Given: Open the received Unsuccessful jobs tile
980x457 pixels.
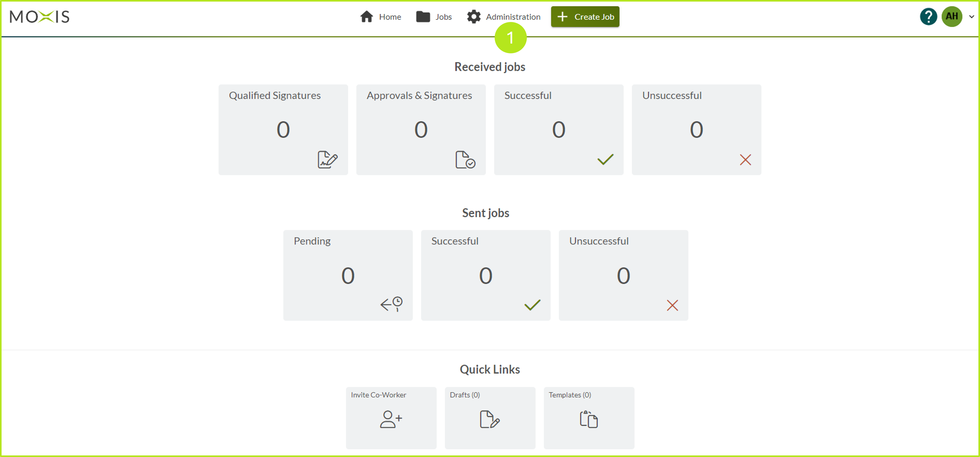Looking at the screenshot, I should pyautogui.click(x=696, y=130).
